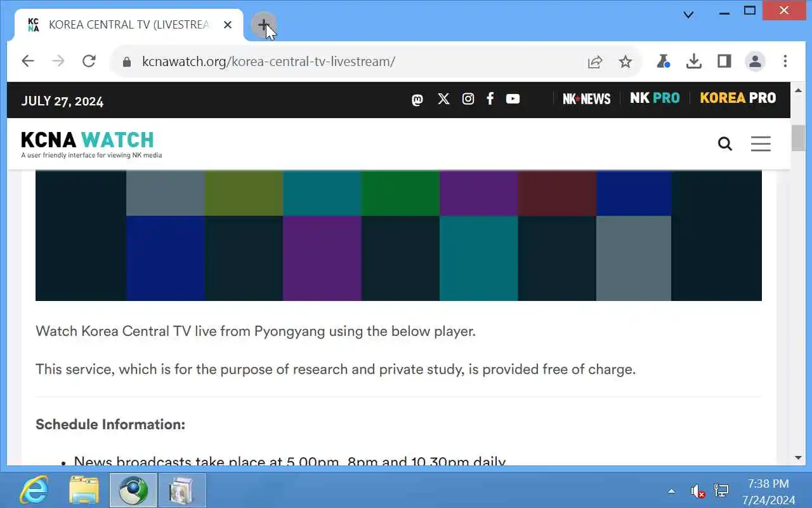Click the "free of charge" sentence
This screenshot has width=812, height=508.
tap(336, 369)
